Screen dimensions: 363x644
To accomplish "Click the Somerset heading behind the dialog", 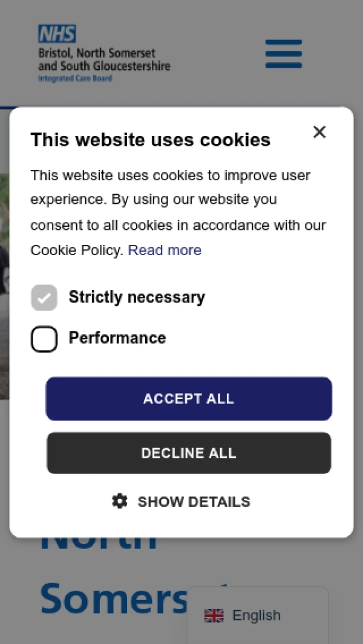I will point(115,599).
